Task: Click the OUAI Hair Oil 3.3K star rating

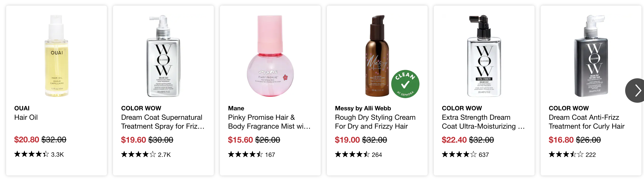Action: (39, 154)
